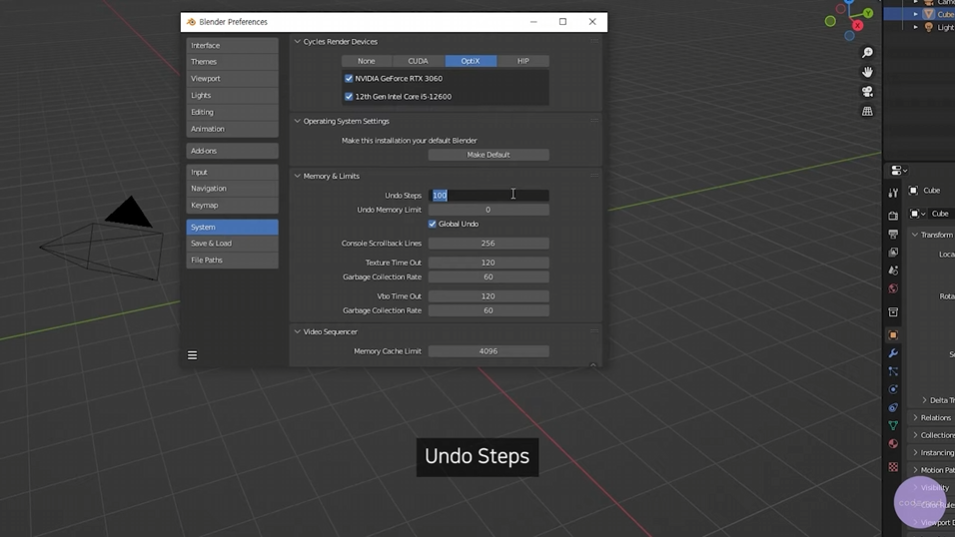This screenshot has height=537, width=955.
Task: Open the Object Data green triangle icon
Action: pos(893,425)
